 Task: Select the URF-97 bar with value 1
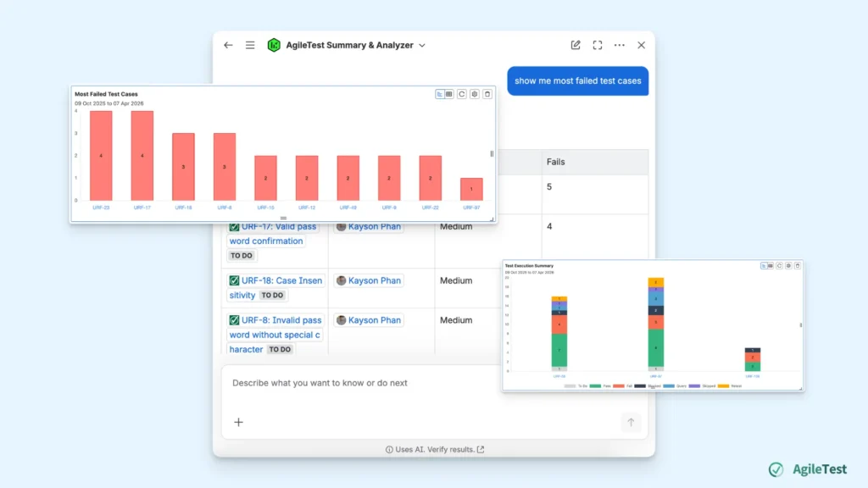pos(471,189)
